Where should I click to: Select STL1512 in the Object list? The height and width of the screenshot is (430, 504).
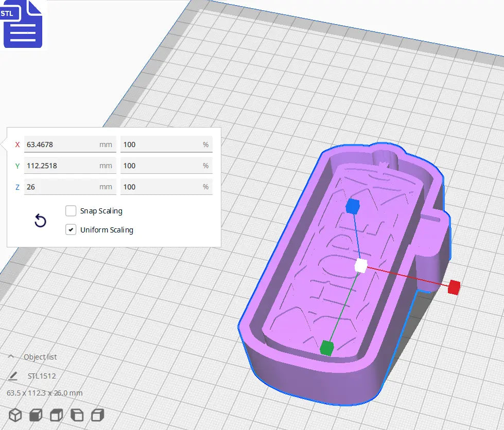(x=41, y=376)
